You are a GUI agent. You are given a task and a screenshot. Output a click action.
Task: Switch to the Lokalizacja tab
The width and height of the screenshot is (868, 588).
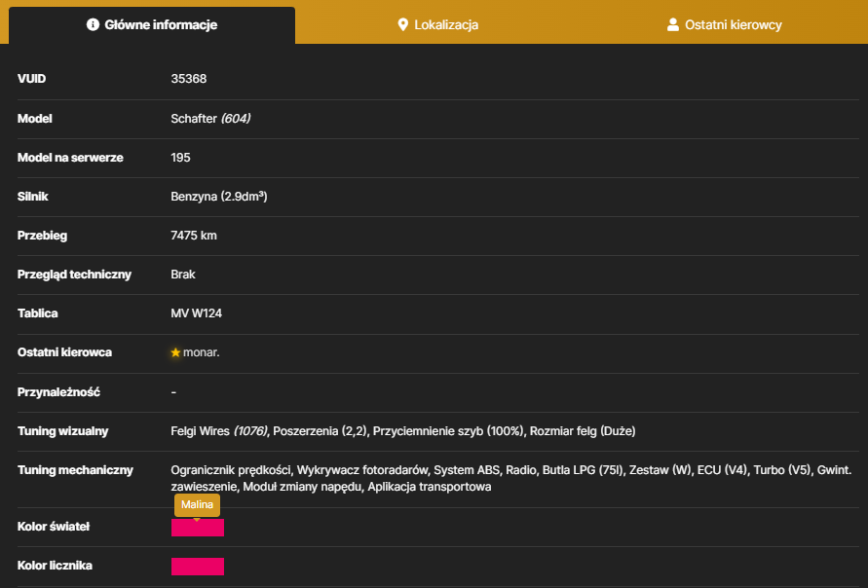pos(437,25)
